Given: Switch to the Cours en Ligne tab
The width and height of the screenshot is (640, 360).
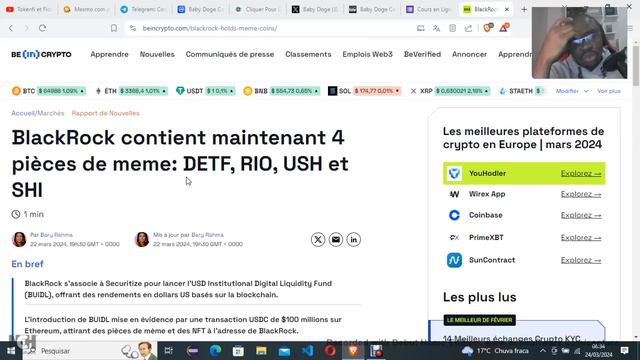Looking at the screenshot, I should (429, 9).
